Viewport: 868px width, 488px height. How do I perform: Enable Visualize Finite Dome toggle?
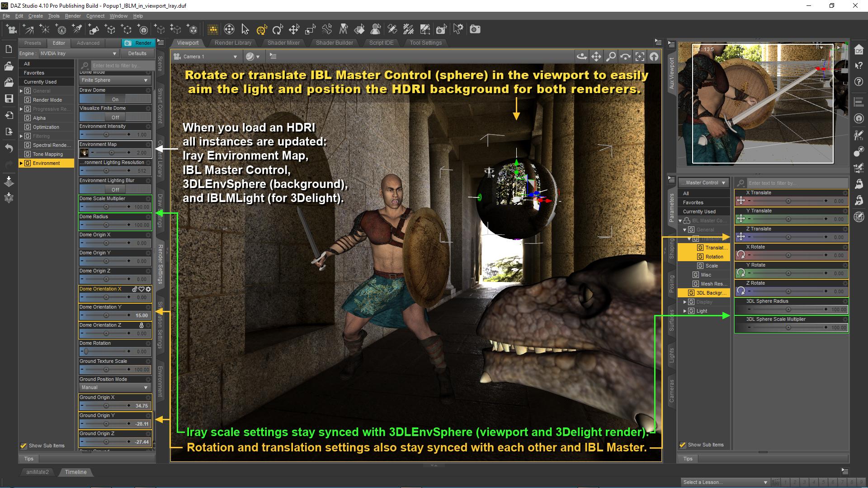(x=115, y=117)
